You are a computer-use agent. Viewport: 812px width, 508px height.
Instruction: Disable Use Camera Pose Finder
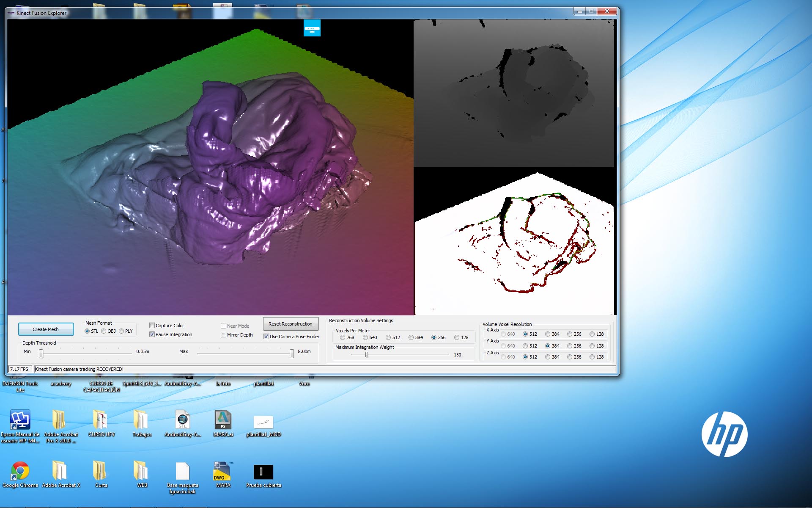[x=266, y=337]
